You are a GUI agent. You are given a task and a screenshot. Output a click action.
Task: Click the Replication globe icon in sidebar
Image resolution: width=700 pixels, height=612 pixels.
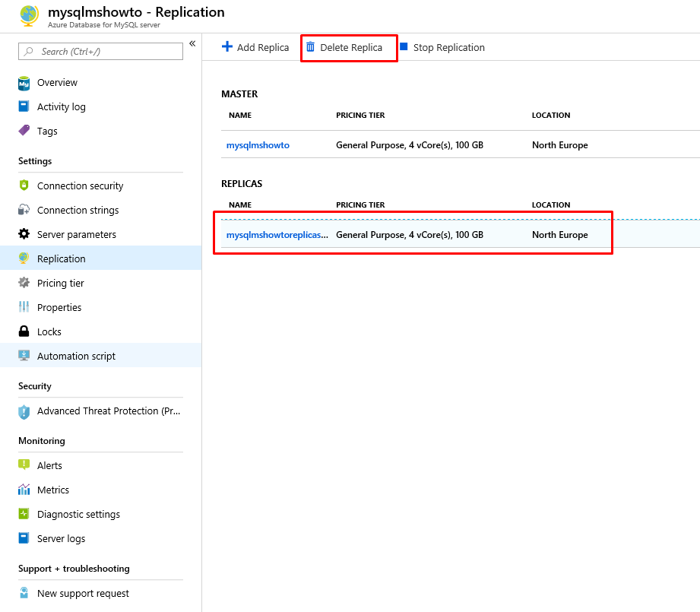click(x=24, y=258)
